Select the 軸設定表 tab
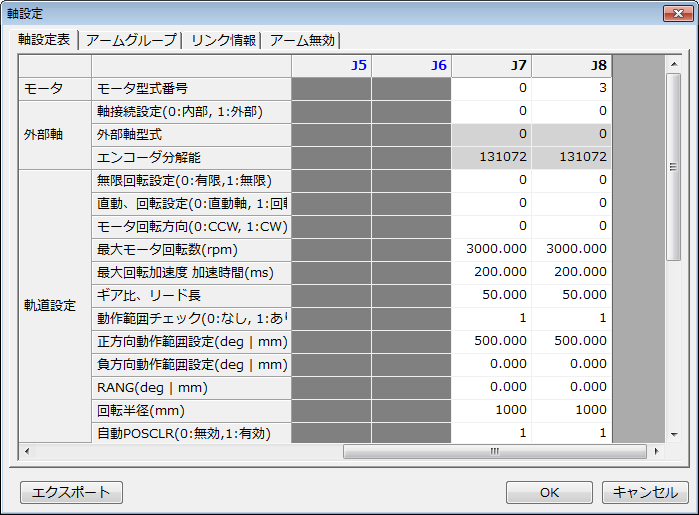This screenshot has height=515, width=699. click(x=44, y=40)
